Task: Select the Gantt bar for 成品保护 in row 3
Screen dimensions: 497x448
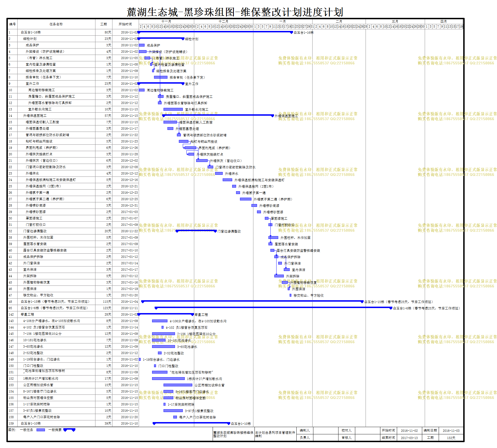Action: 142,45
